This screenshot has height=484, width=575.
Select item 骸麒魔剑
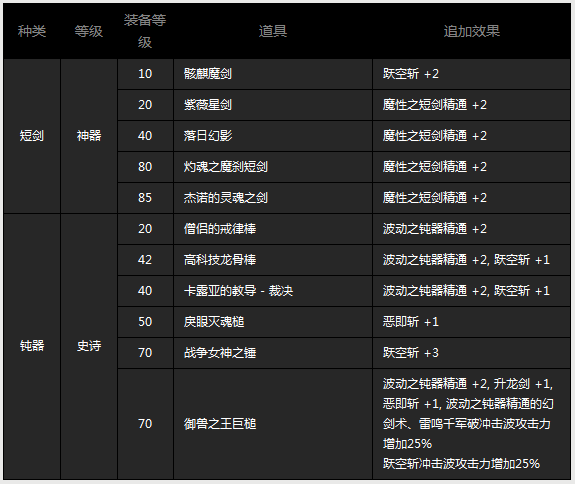208,74
